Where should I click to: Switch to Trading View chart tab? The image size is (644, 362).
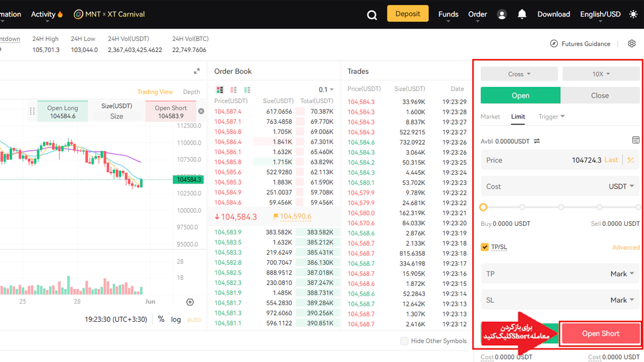pyautogui.click(x=155, y=92)
